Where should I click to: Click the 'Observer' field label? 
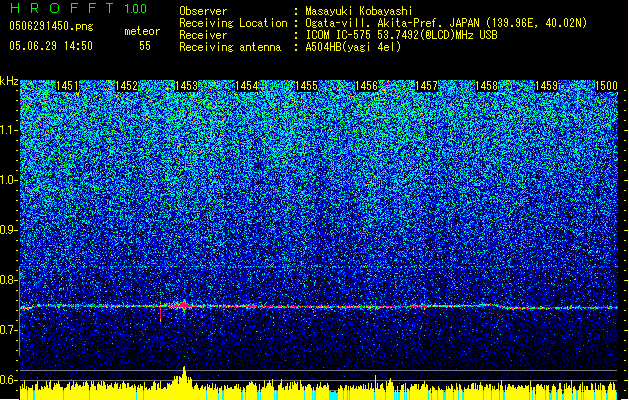click(x=203, y=11)
